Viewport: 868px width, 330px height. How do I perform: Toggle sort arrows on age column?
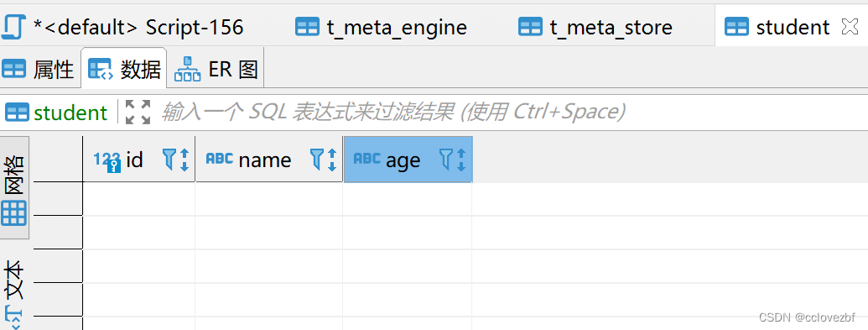coord(461,160)
